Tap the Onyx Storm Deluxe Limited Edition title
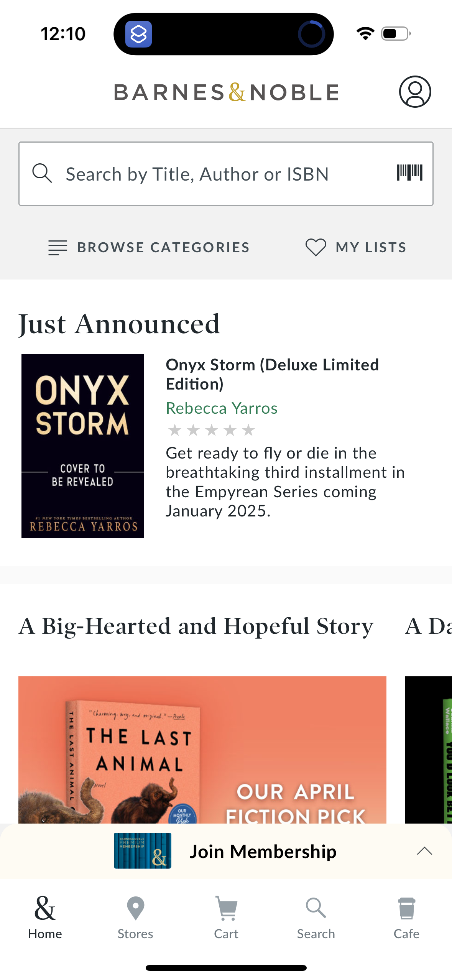The image size is (452, 980). [x=272, y=374]
